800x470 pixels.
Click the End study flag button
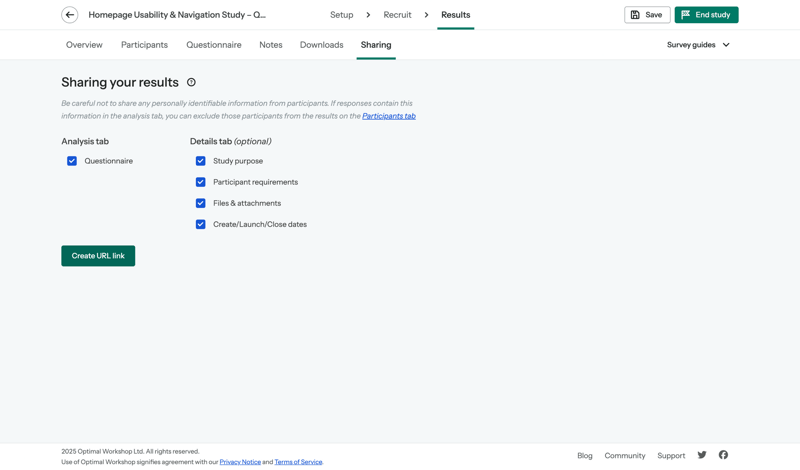(x=706, y=15)
